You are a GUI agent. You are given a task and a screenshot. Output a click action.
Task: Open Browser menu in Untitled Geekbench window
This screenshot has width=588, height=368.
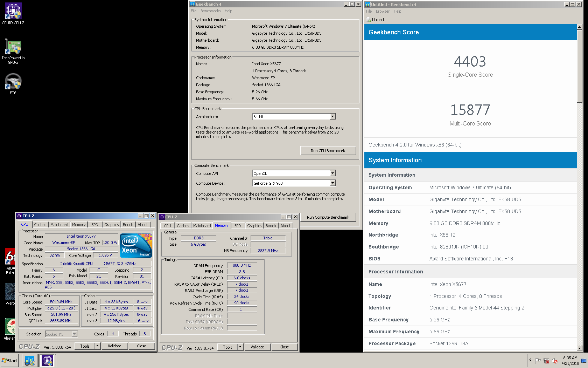pos(383,12)
